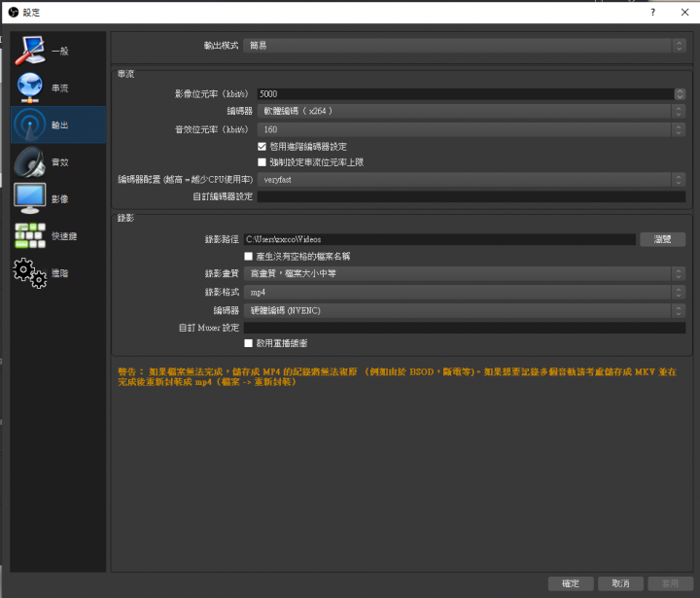
Task: Click the 瀏覽 (Browse) button
Action: pos(662,239)
